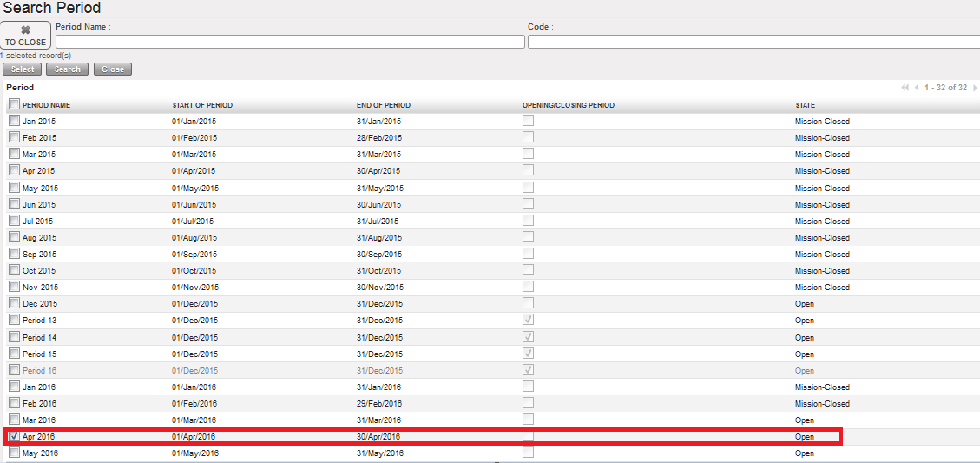Go to first page of results
The image size is (980, 463).
[x=905, y=88]
